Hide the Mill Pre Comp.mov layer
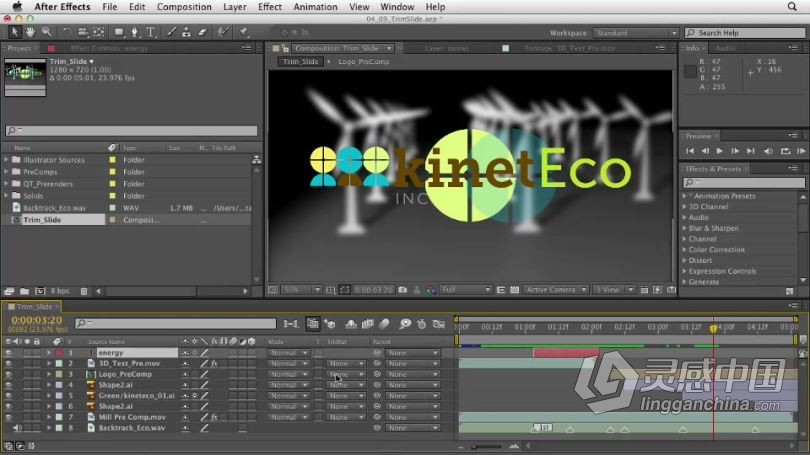Viewport: 810px width, 455px height. click(x=8, y=417)
